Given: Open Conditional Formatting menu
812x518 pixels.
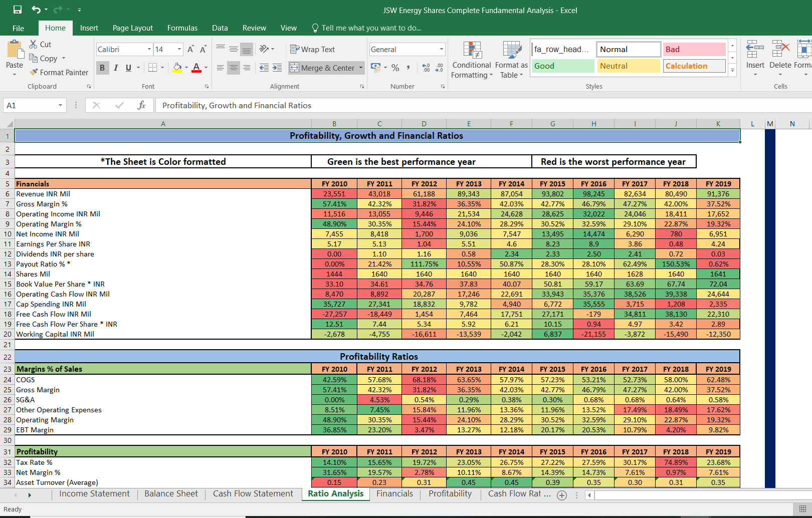Looking at the screenshot, I should coord(472,60).
